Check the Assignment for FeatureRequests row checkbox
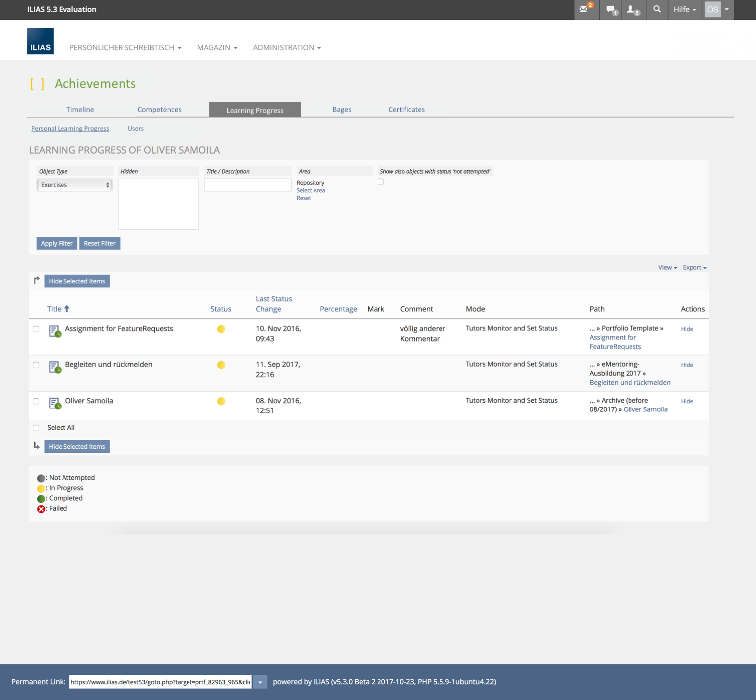Image resolution: width=756 pixels, height=700 pixels. coord(36,329)
